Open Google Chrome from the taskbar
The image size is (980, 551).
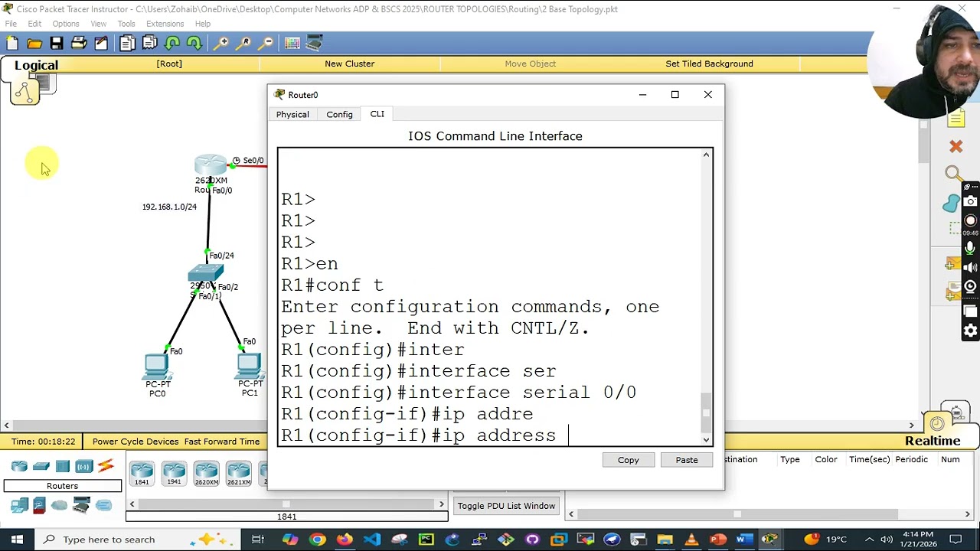317,540
